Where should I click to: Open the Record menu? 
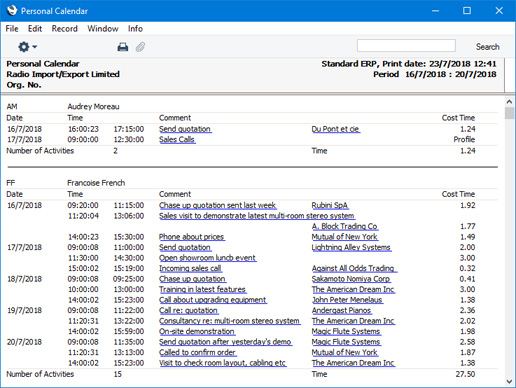tap(65, 29)
